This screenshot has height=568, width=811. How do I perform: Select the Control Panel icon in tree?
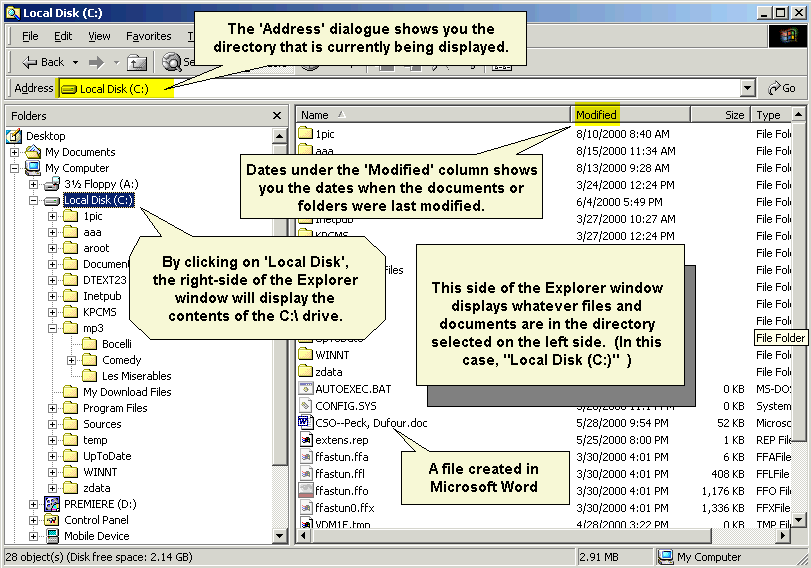(52, 520)
